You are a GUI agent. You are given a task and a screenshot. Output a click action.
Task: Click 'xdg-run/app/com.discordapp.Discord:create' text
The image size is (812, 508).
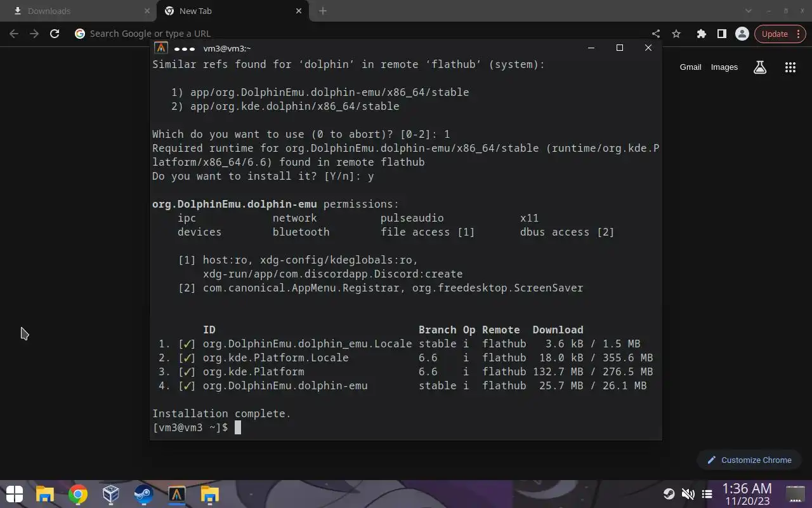(333, 274)
